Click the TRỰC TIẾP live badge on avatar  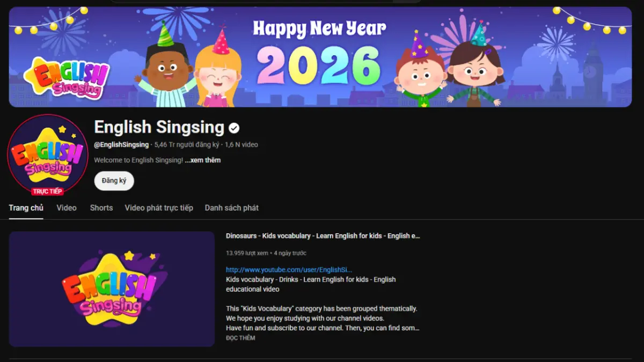pyautogui.click(x=47, y=191)
